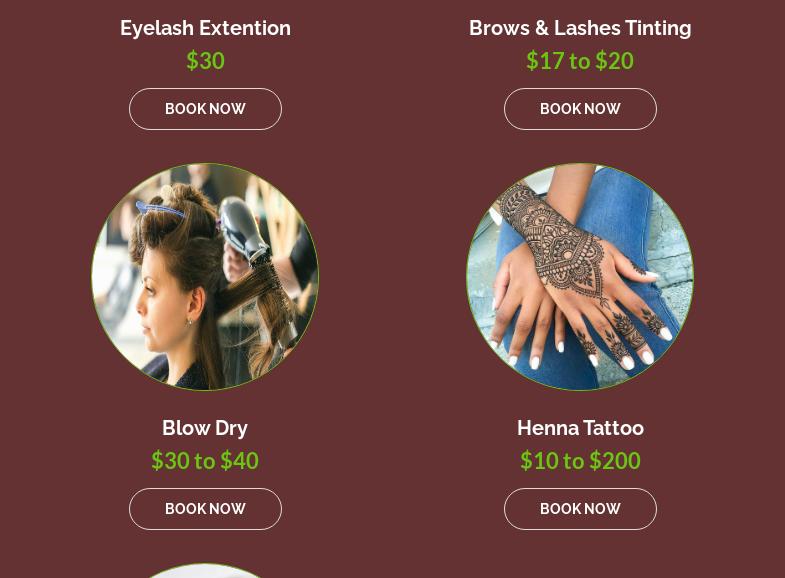Click the $17 to $20 price text

click(x=580, y=61)
